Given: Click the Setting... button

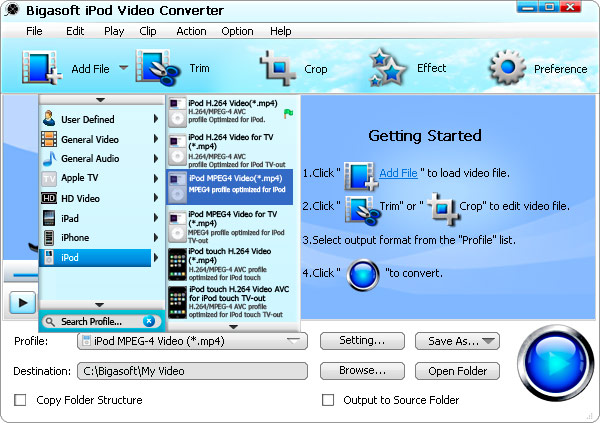Looking at the screenshot, I should coord(362,341).
